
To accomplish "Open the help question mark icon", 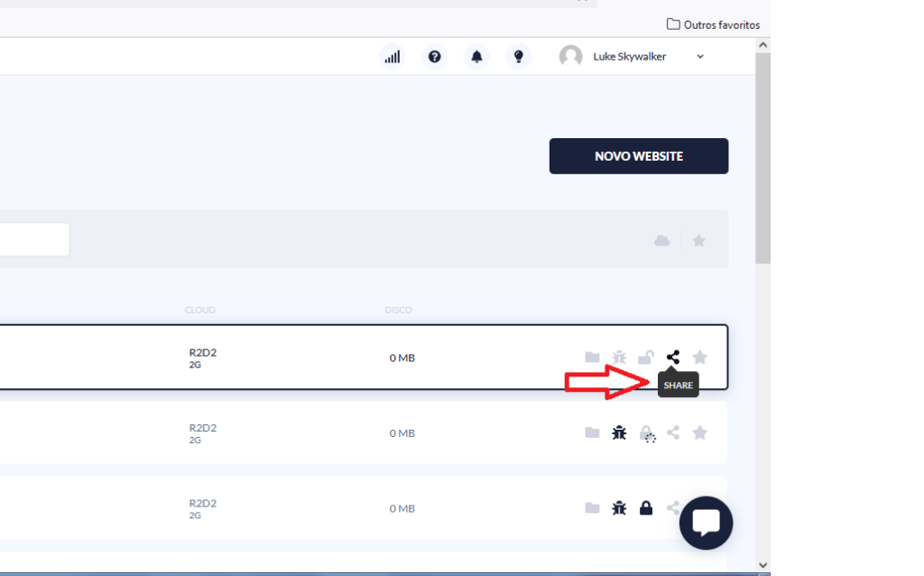I will pyautogui.click(x=434, y=57).
